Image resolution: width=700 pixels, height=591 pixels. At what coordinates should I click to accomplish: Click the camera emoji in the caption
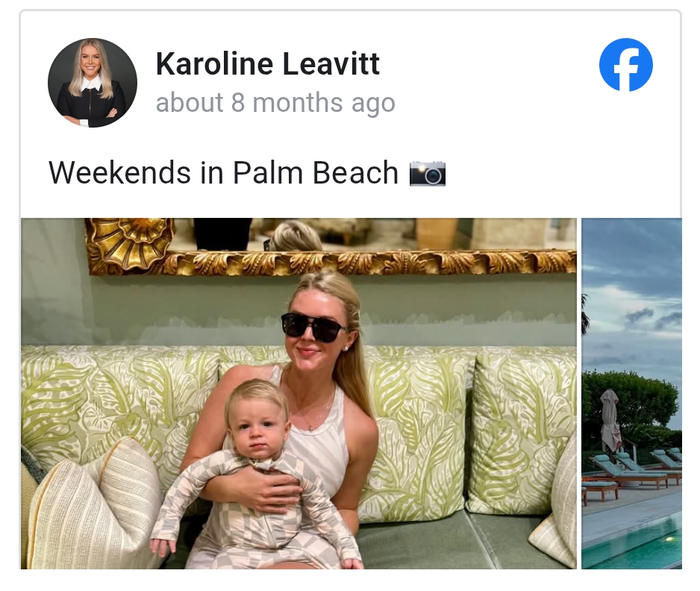(427, 173)
